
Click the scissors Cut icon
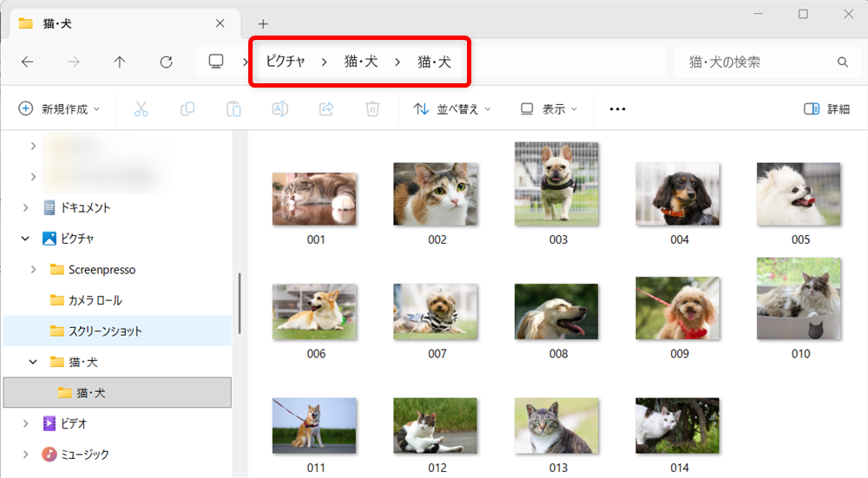point(141,109)
